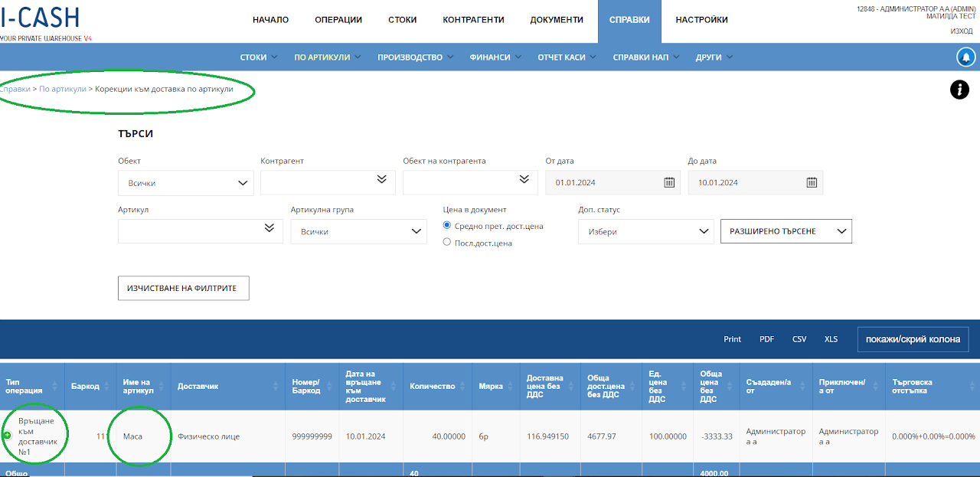Open the ОПЕРАЦИИ main menu
The height and width of the screenshot is (477, 980).
click(338, 20)
